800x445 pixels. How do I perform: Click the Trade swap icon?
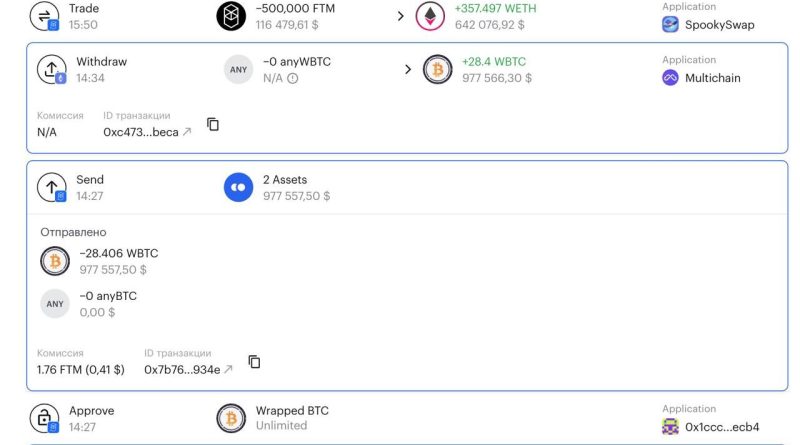(44, 16)
